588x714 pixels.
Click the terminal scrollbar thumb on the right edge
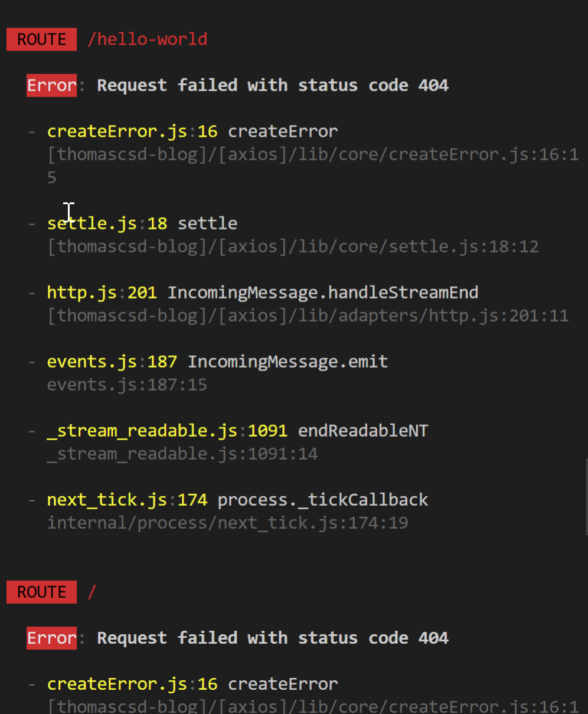point(586,496)
